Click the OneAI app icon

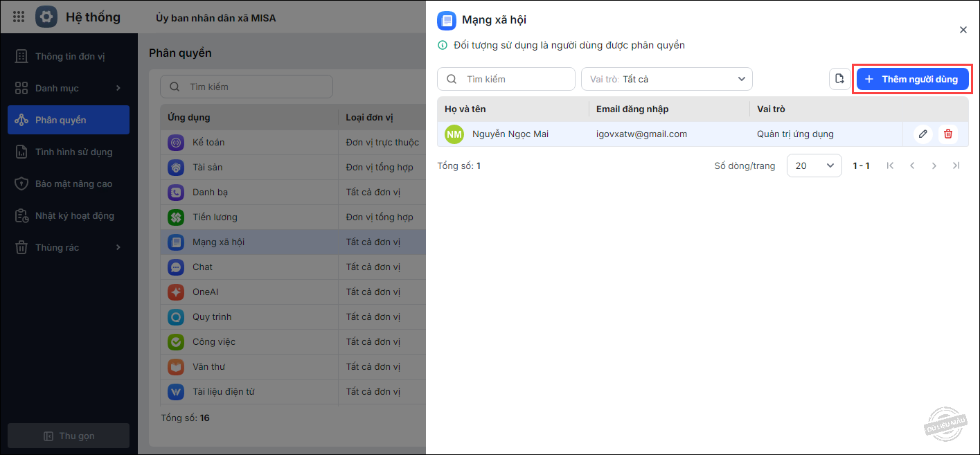[x=176, y=292]
